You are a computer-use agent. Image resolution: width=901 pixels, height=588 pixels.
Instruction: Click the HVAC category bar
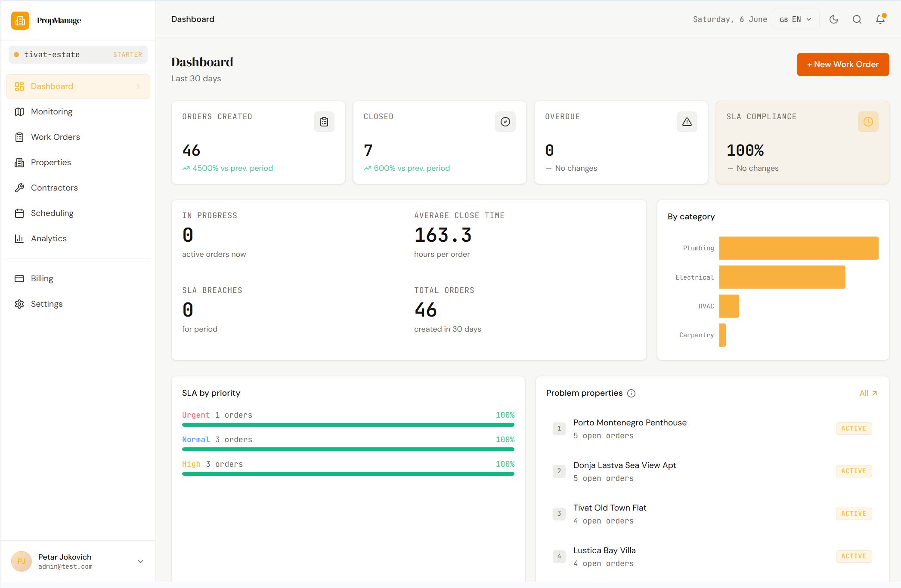click(729, 306)
